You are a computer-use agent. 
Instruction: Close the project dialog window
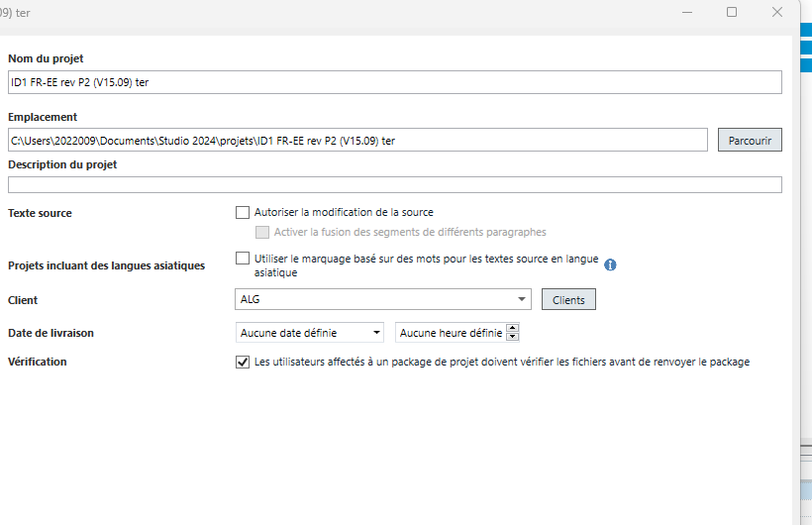[x=777, y=13]
